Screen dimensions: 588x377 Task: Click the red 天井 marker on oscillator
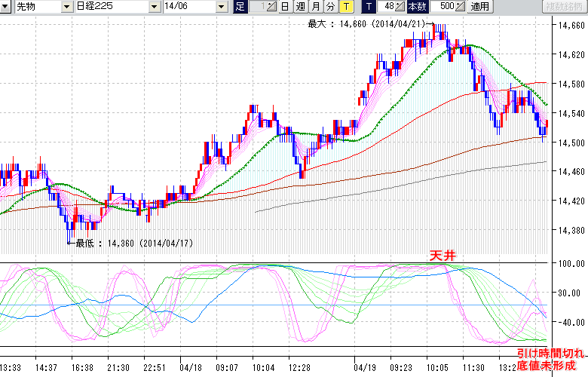click(x=443, y=256)
